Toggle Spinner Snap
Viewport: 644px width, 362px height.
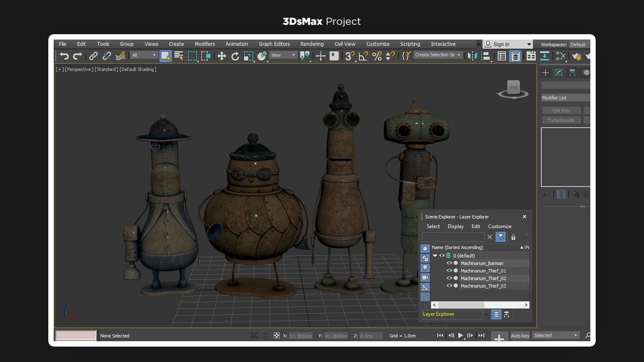click(390, 56)
